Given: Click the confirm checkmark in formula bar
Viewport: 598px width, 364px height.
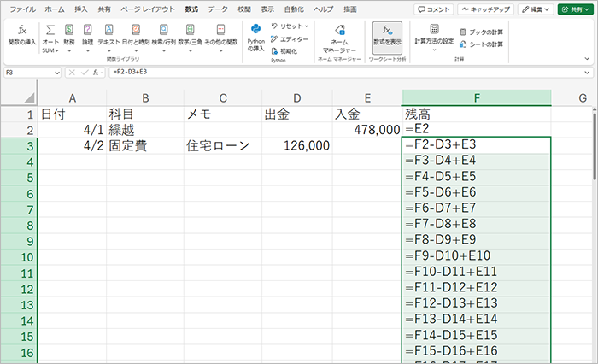Looking at the screenshot, I should [x=85, y=72].
